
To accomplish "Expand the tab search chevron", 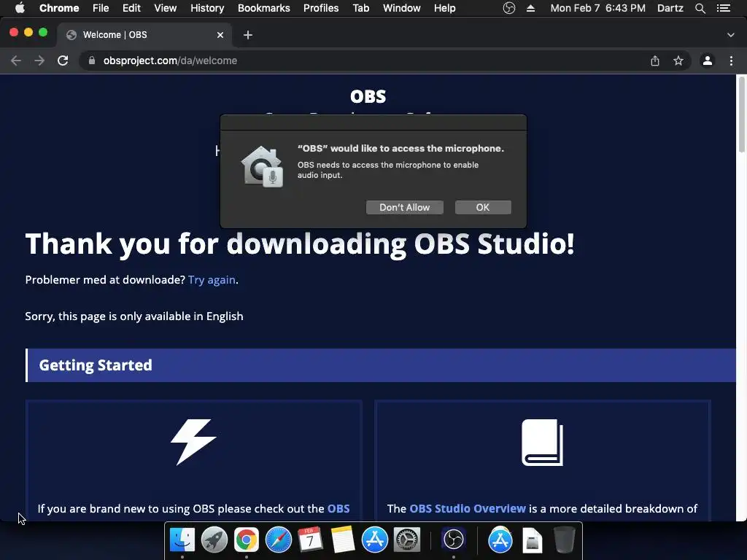I will [x=731, y=35].
